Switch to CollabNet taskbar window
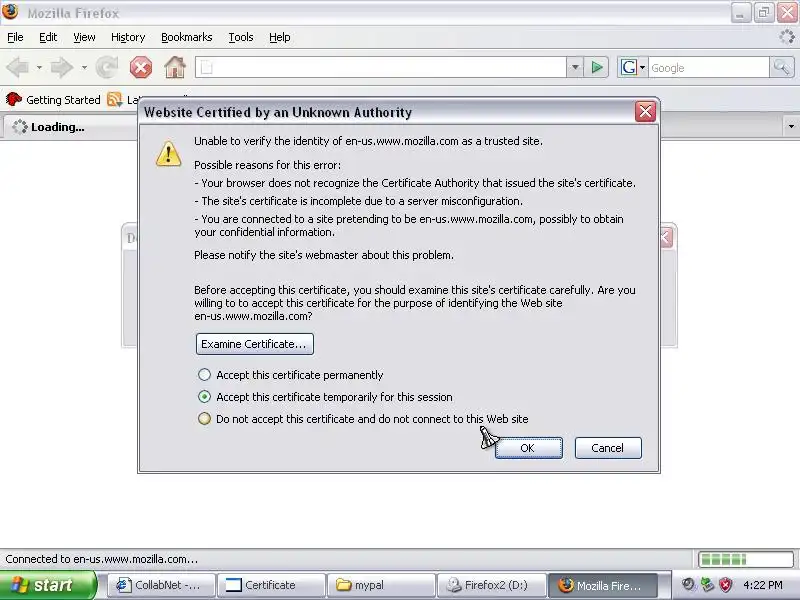This screenshot has width=800, height=600. pos(161,585)
